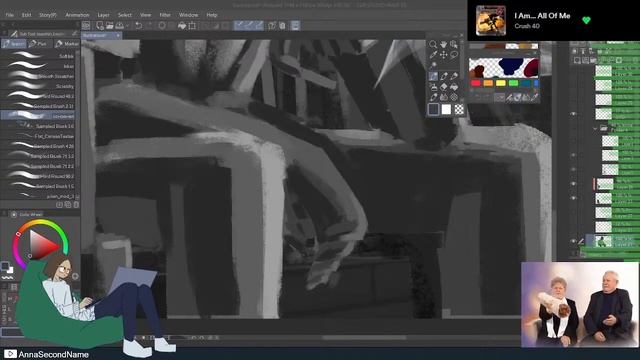Viewport: 640px width, 360px height.
Task: Toggle eye icon of the bottom selected layer
Action: (x=573, y=241)
